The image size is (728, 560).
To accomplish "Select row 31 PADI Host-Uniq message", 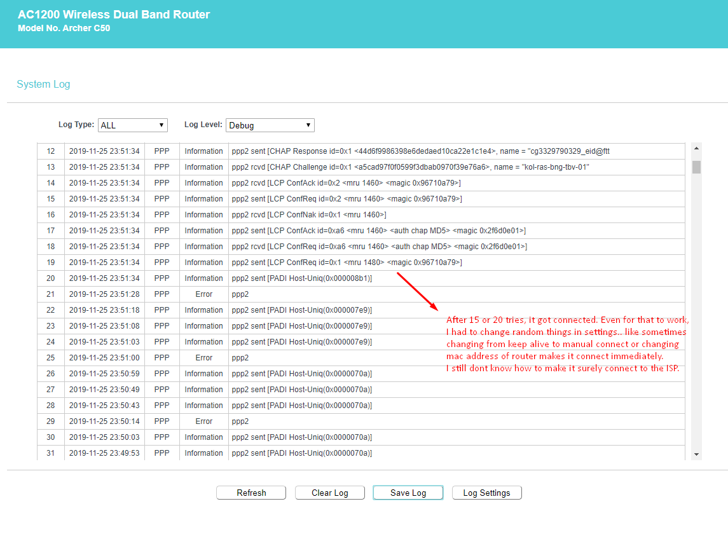I will (302, 453).
